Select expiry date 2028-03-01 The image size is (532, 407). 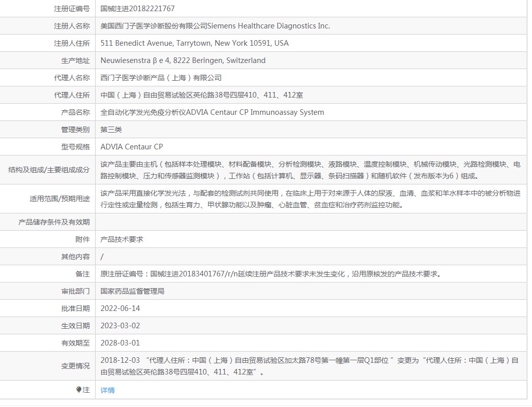pyautogui.click(x=120, y=343)
